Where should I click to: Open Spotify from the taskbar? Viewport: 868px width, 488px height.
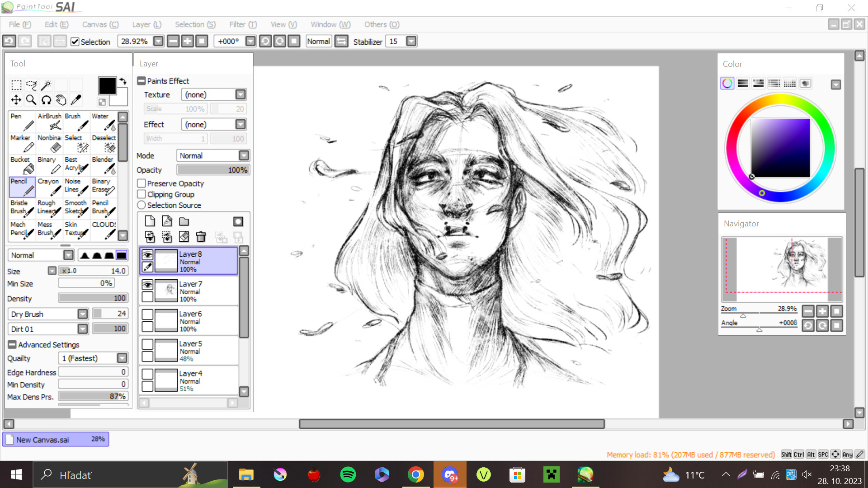pyautogui.click(x=348, y=474)
